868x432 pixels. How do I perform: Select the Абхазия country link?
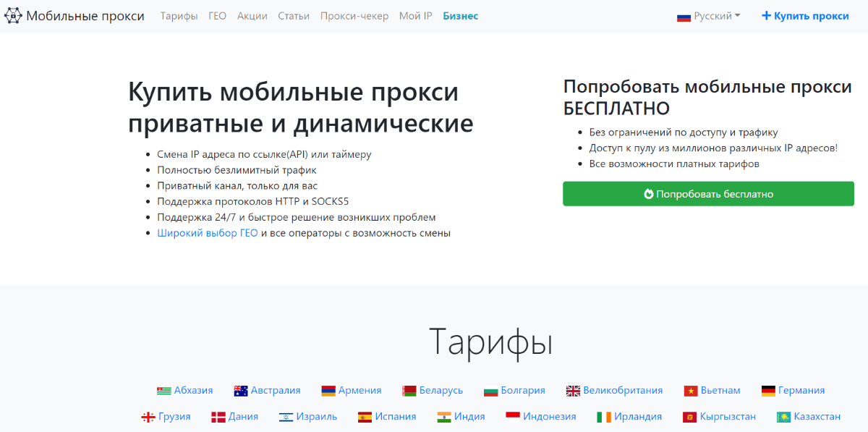(x=194, y=391)
